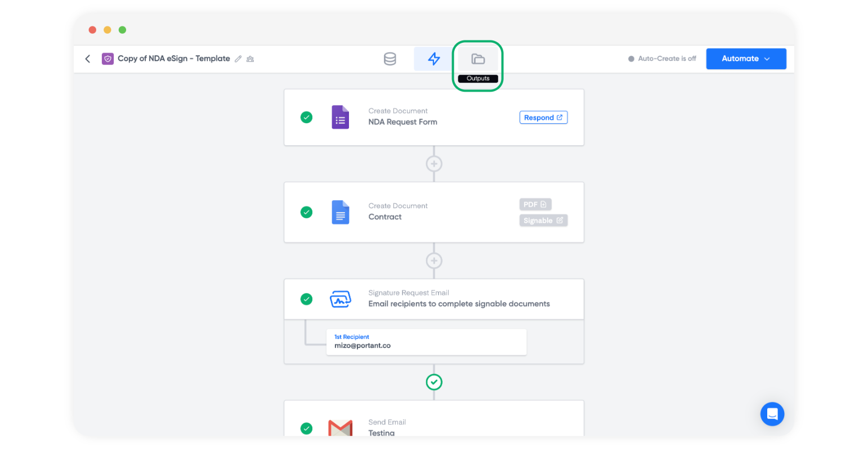Toggle the Auto-Create is off status
The height and width of the screenshot is (451, 868).
663,59
